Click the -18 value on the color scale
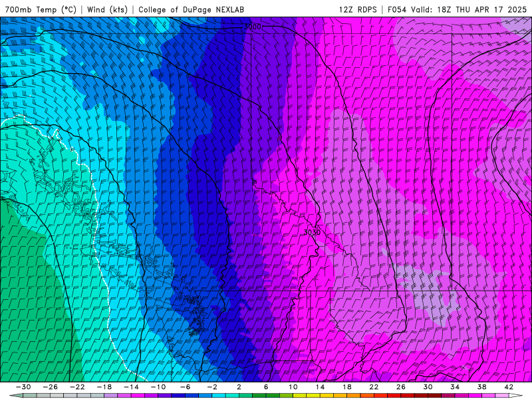 pos(104,387)
